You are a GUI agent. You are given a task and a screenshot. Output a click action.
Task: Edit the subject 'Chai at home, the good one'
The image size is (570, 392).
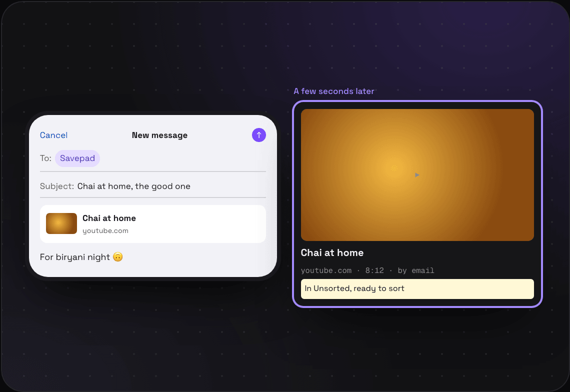134,186
